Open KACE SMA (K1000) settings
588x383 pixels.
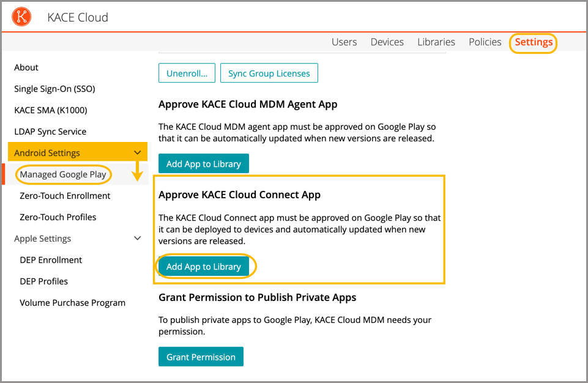(x=50, y=110)
